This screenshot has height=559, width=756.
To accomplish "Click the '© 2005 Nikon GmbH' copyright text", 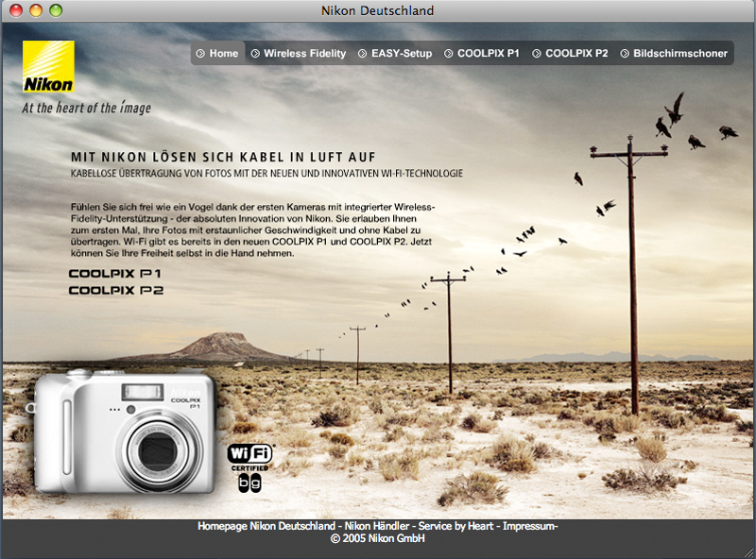I will pyautogui.click(x=377, y=538).
